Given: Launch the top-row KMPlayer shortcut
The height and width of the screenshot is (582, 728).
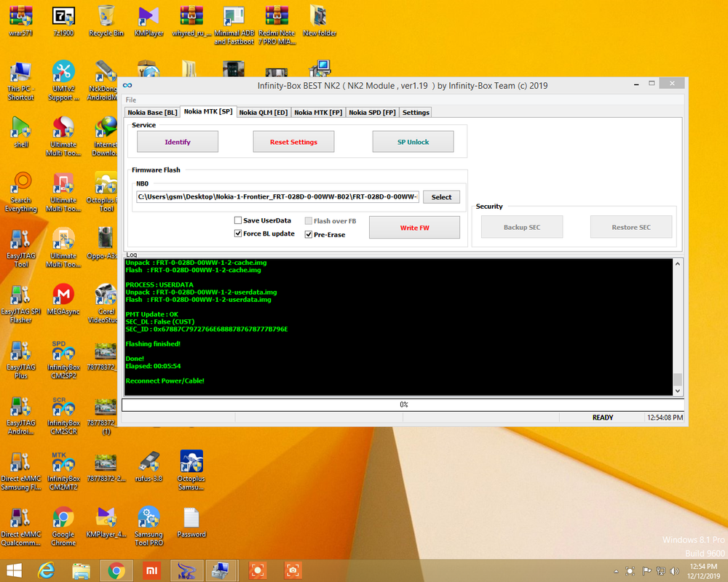Looking at the screenshot, I should click(149, 21).
